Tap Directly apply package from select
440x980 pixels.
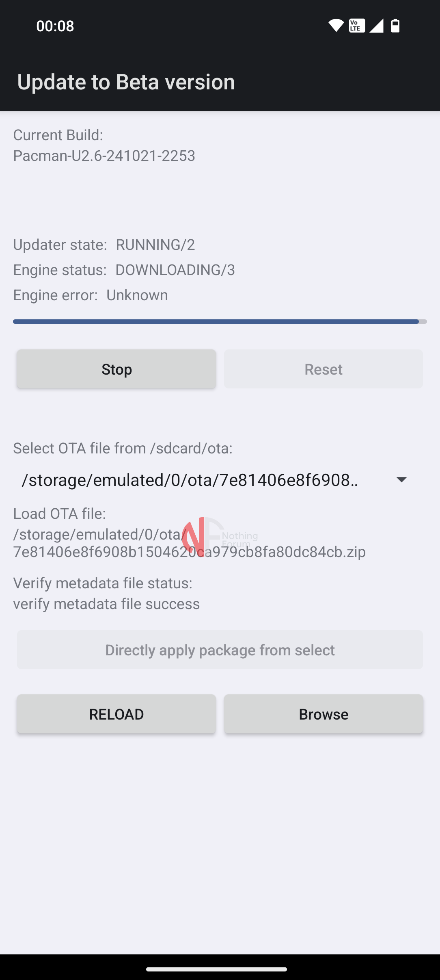tap(220, 650)
